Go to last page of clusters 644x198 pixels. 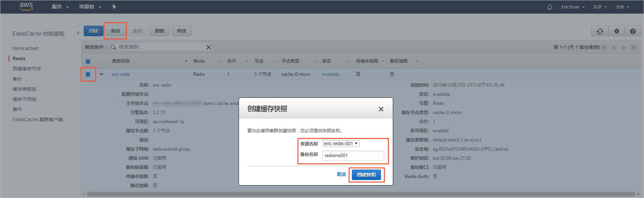click(633, 47)
